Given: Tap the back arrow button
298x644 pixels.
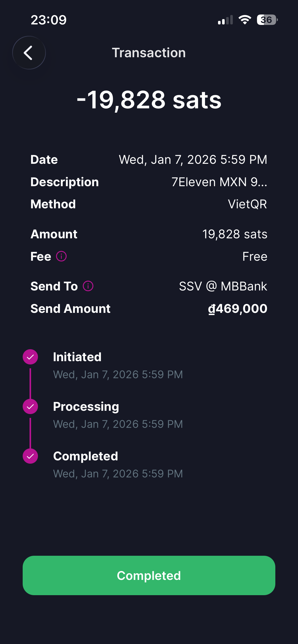Looking at the screenshot, I should click(x=29, y=53).
